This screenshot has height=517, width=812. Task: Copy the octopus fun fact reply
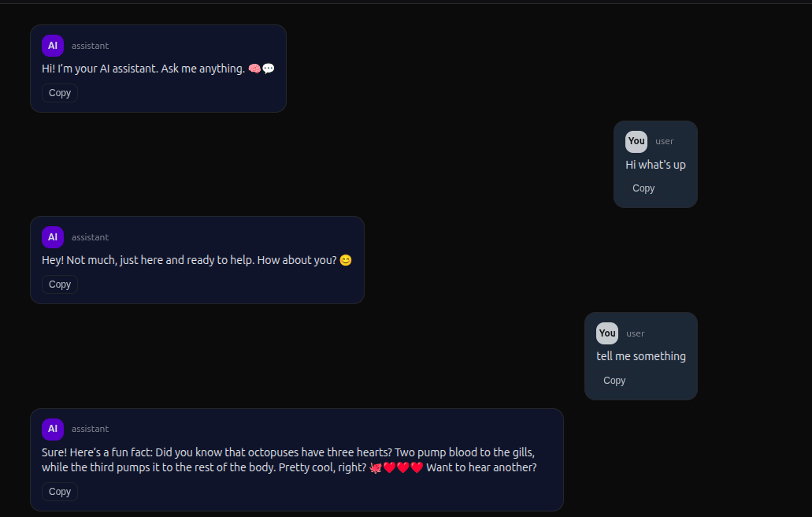pyautogui.click(x=60, y=492)
